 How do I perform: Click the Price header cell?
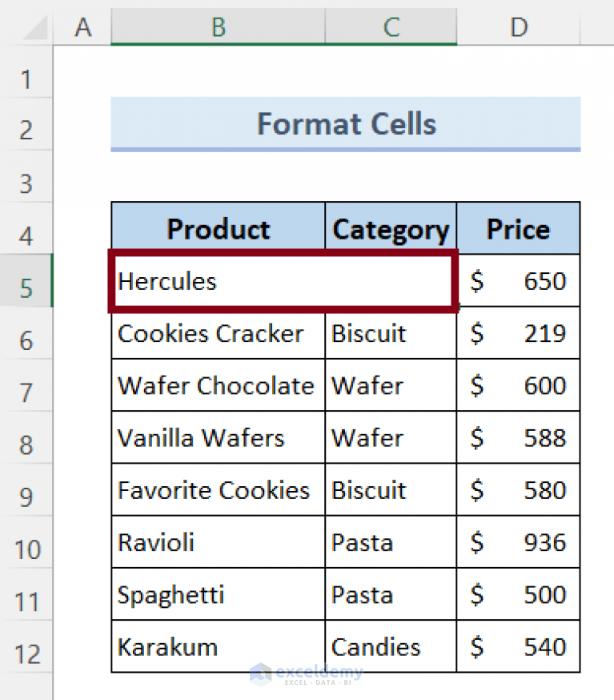(x=517, y=229)
